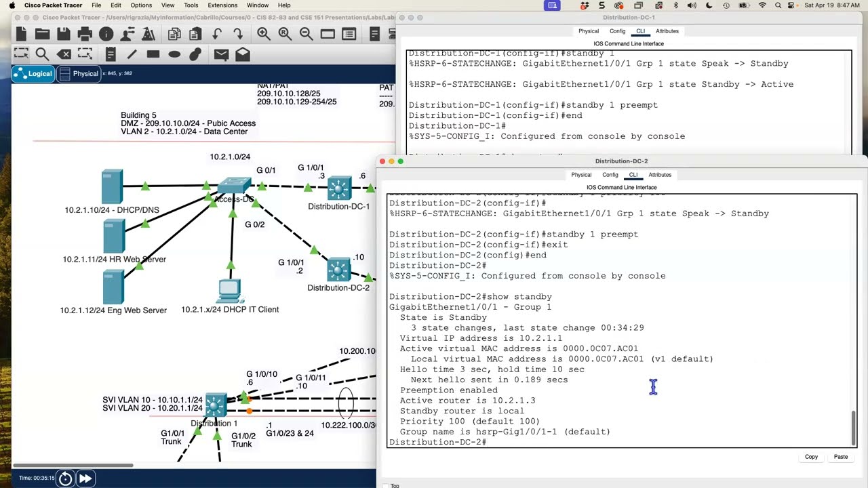
Task: Print using the printer toolbar icon
Action: click(85, 34)
